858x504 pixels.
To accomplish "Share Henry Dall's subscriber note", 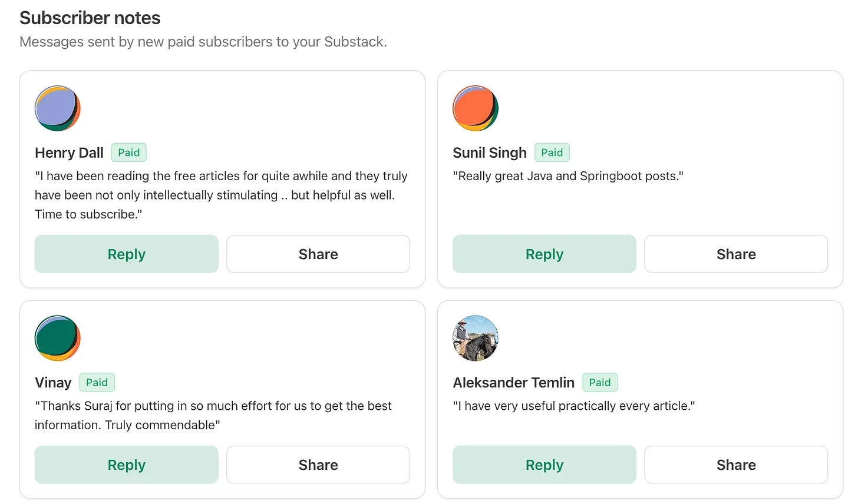I will [x=318, y=254].
